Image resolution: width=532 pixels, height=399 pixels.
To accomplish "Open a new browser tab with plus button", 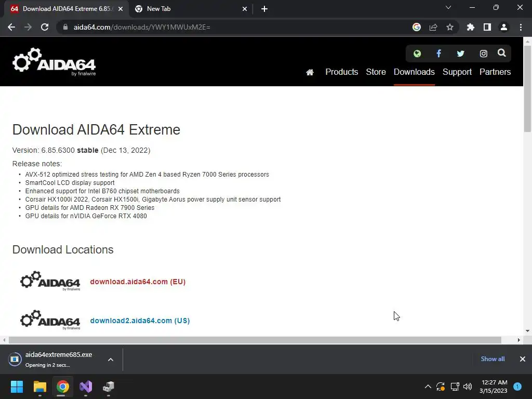I will [x=264, y=9].
